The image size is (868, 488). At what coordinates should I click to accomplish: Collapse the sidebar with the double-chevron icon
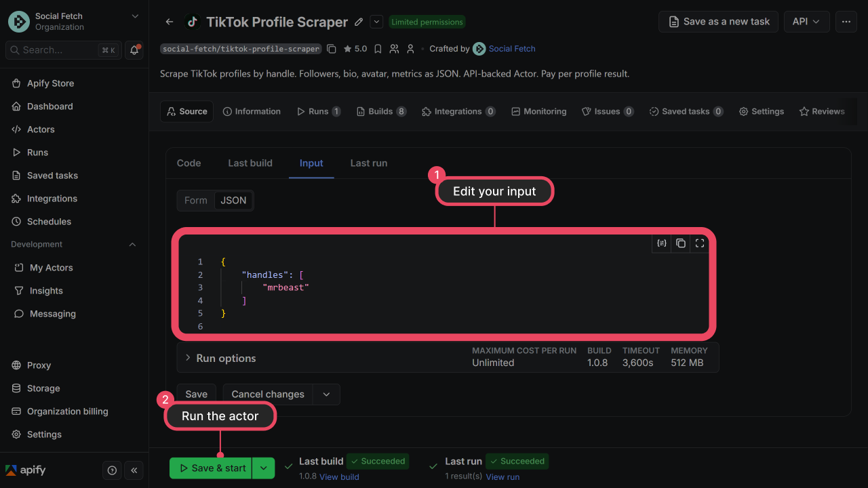pos(134,470)
